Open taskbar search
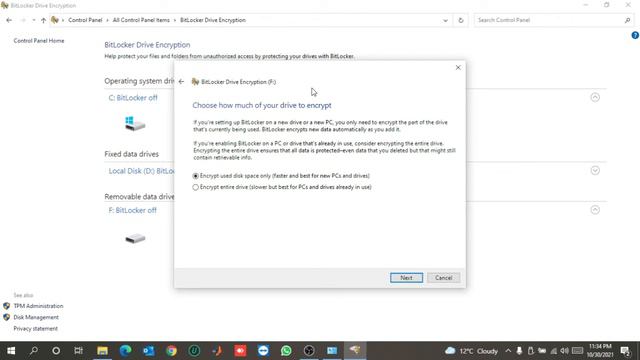The image size is (640, 360). pos(34,351)
